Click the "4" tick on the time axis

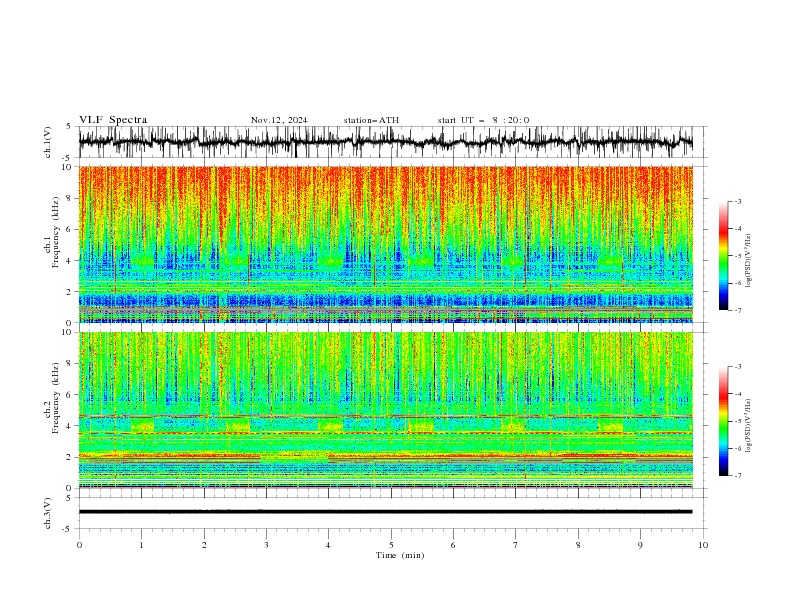(x=329, y=545)
